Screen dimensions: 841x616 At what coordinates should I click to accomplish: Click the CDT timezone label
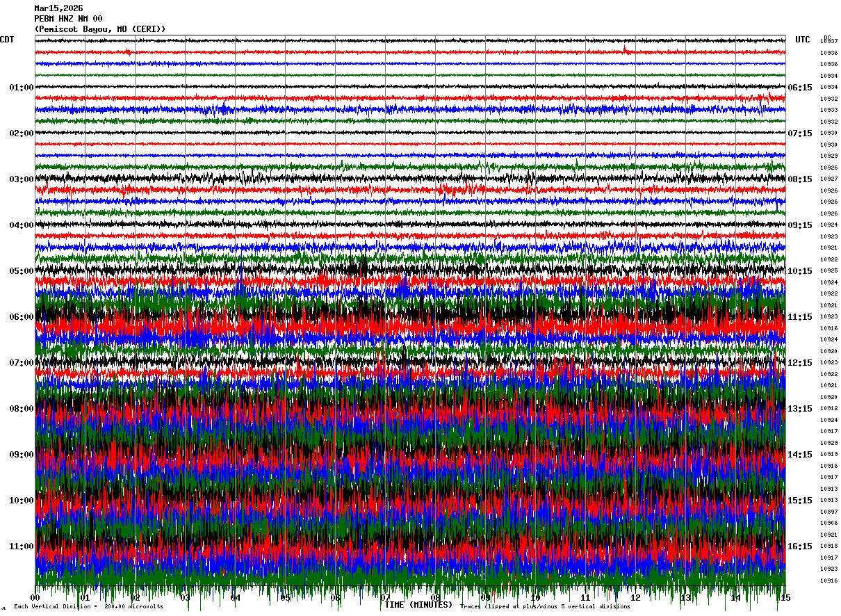click(7, 40)
